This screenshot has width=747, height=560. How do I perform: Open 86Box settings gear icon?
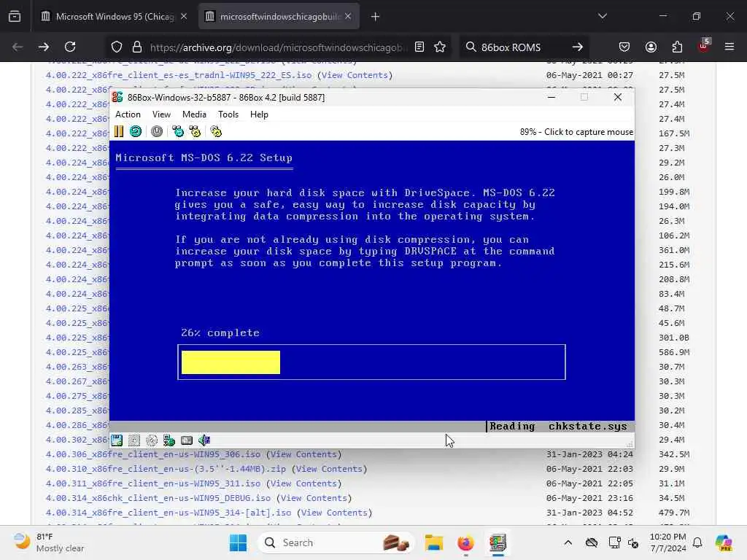coord(216,131)
